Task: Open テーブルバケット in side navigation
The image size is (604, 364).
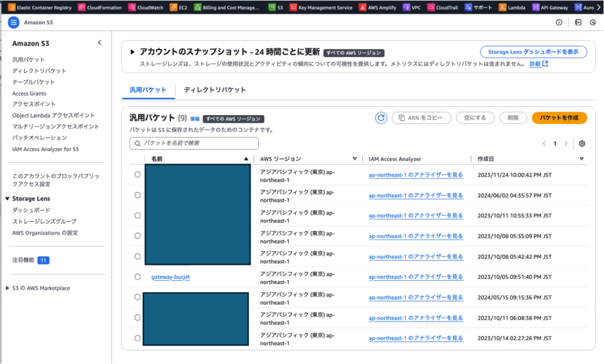Action: point(34,82)
